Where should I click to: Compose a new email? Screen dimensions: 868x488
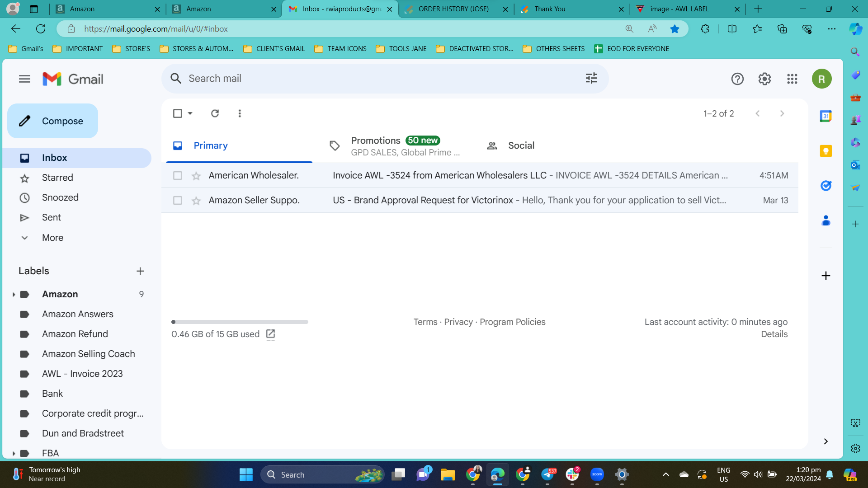(x=52, y=121)
